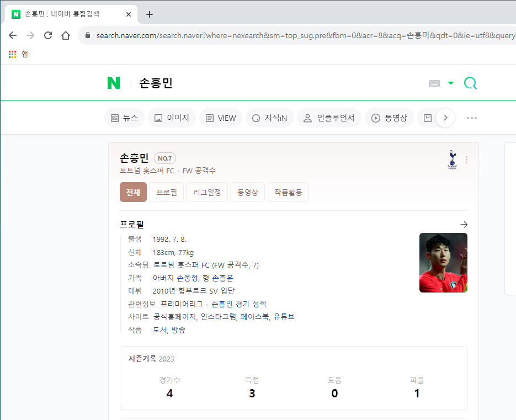
Task: Click the 프로필 section heading
Action: [x=132, y=225]
